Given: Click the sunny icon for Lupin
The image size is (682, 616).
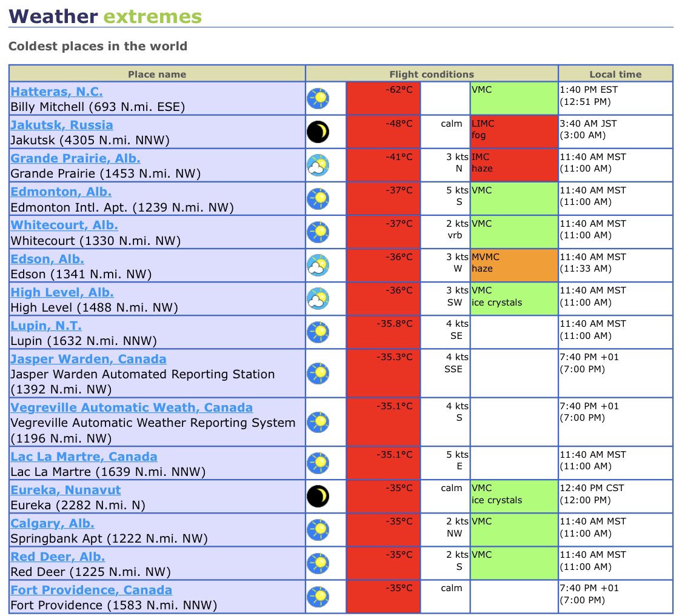Looking at the screenshot, I should [x=318, y=332].
